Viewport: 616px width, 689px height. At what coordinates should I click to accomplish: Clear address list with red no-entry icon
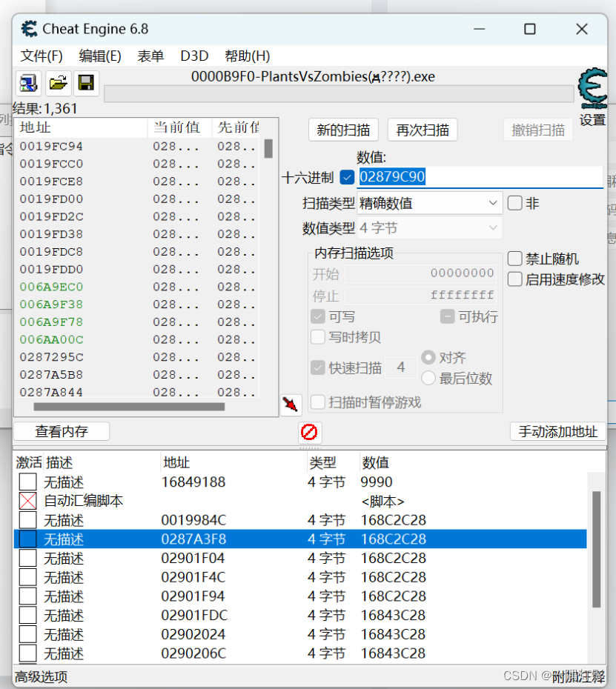click(309, 432)
